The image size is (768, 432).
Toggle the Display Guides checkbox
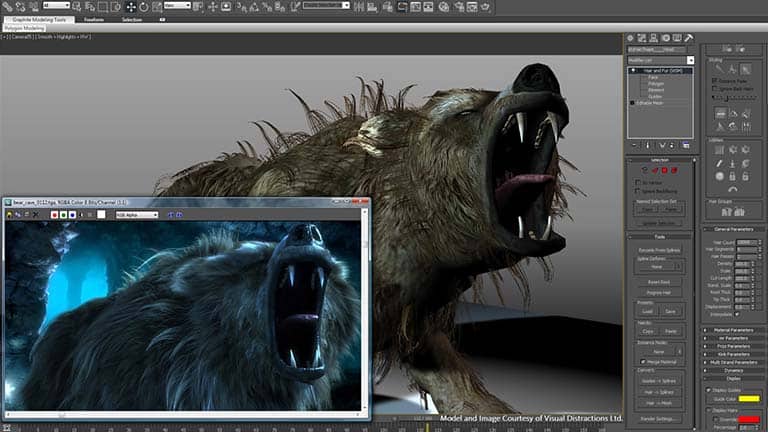(x=708, y=390)
